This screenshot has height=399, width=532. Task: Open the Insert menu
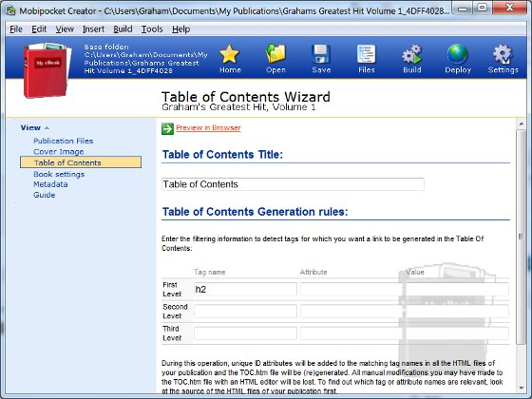click(x=93, y=29)
